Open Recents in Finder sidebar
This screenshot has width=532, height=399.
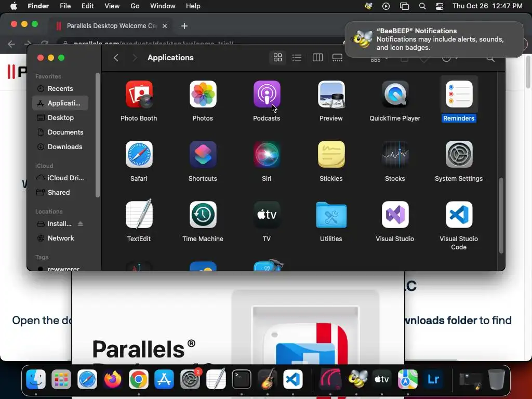coord(60,88)
